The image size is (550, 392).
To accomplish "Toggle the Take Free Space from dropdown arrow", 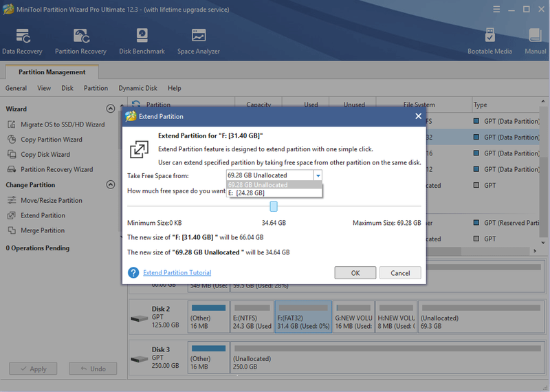I will [x=318, y=175].
